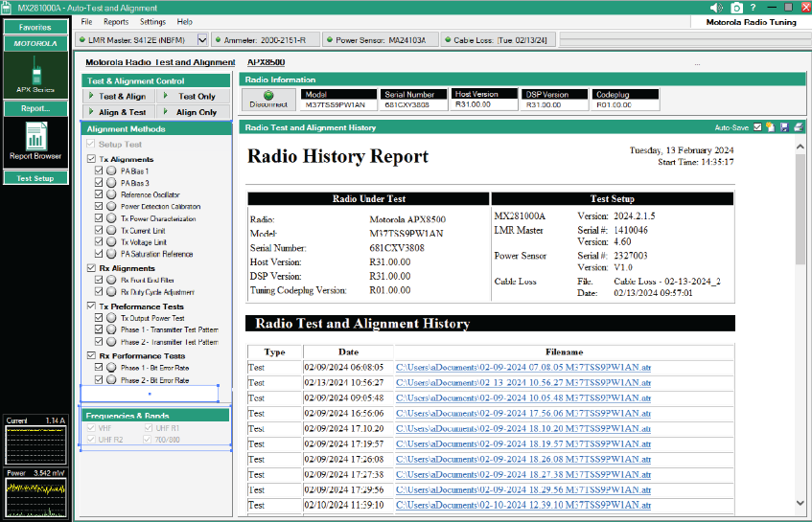Click the green Disconnect button

coord(268,99)
